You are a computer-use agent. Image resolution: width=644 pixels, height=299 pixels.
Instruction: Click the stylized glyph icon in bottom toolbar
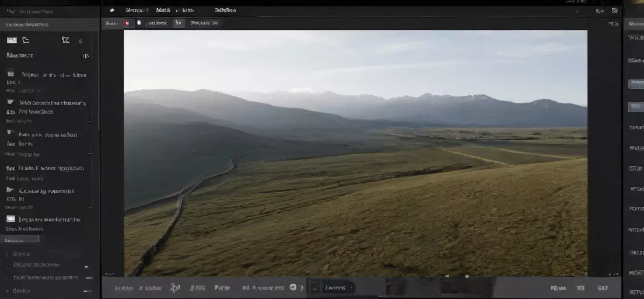pyautogui.click(x=175, y=287)
